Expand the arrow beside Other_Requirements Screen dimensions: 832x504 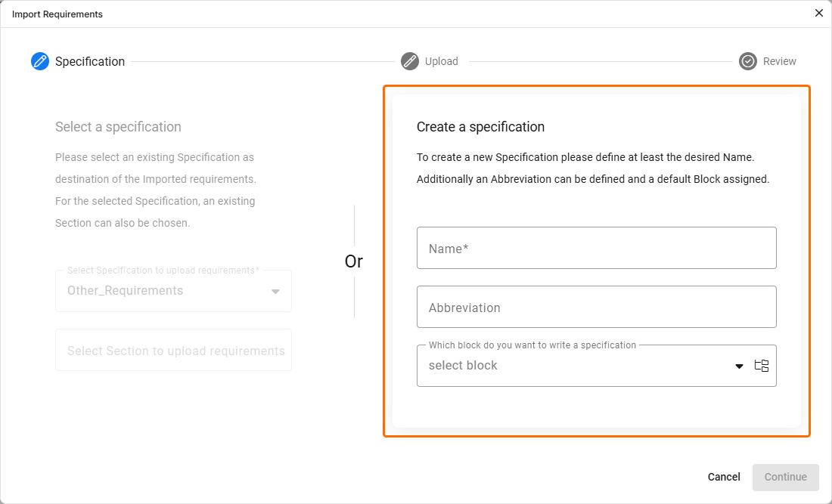tap(275, 292)
